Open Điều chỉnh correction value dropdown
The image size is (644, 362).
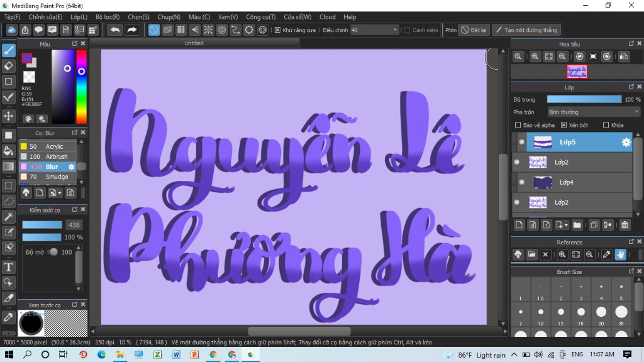[374, 30]
